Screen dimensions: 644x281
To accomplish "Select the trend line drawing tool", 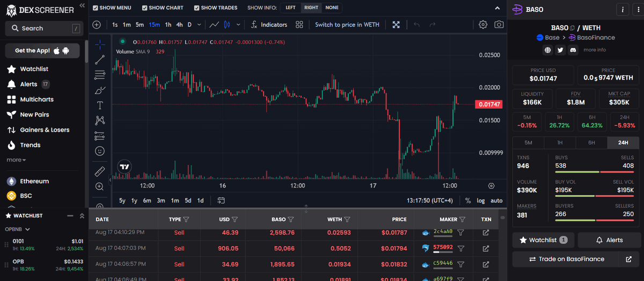I will pos(100,60).
